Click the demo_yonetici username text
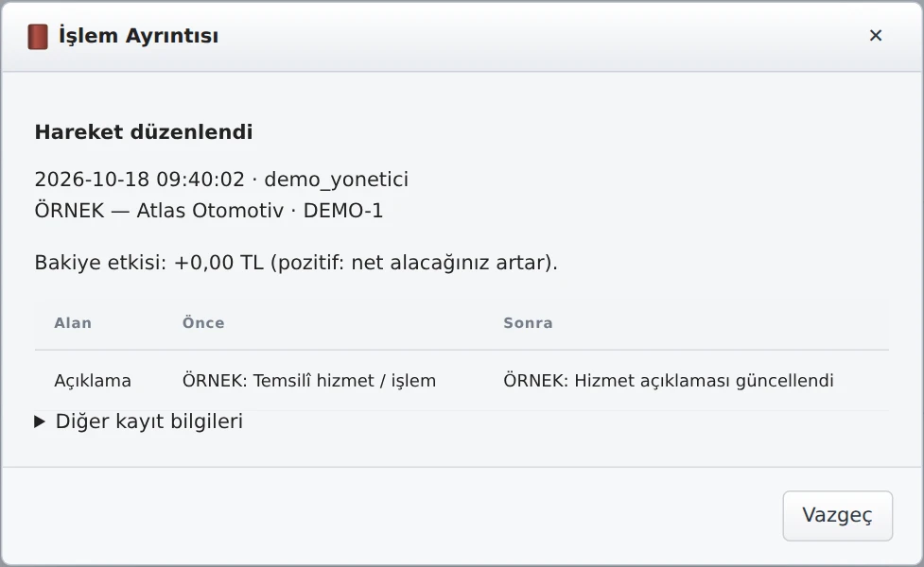This screenshot has width=924, height=567. pyautogui.click(x=337, y=179)
